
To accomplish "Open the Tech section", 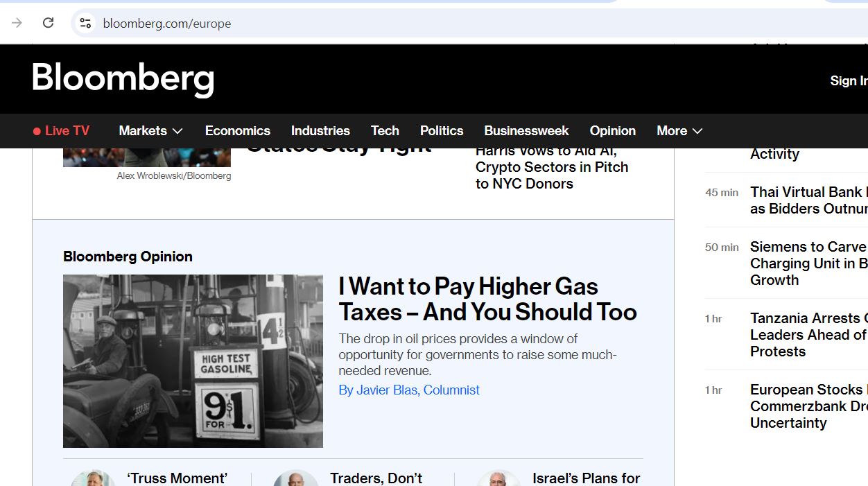I will click(385, 130).
